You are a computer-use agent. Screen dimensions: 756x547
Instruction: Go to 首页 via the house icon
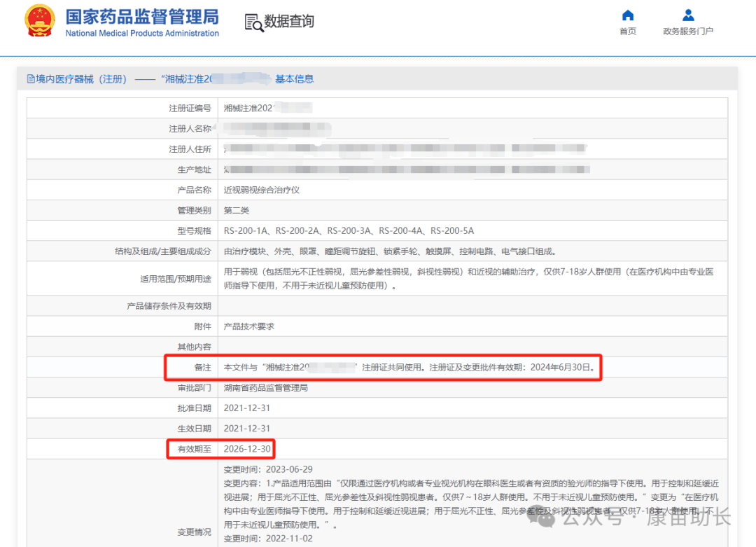pos(628,15)
